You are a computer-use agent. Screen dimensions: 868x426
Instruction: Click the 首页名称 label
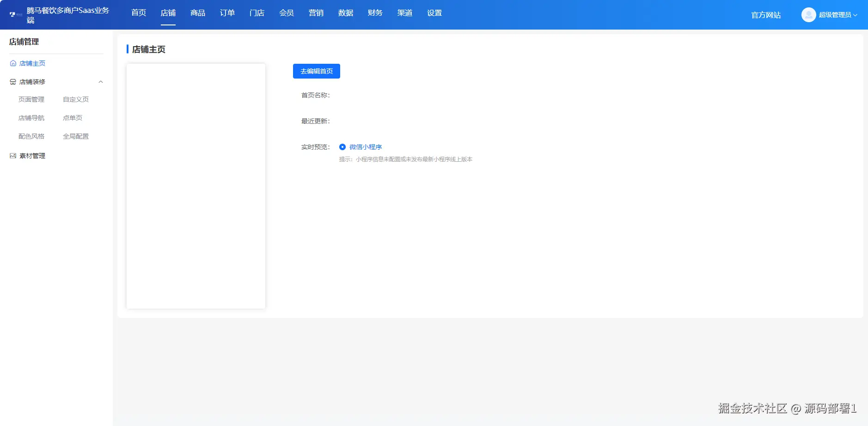316,95
